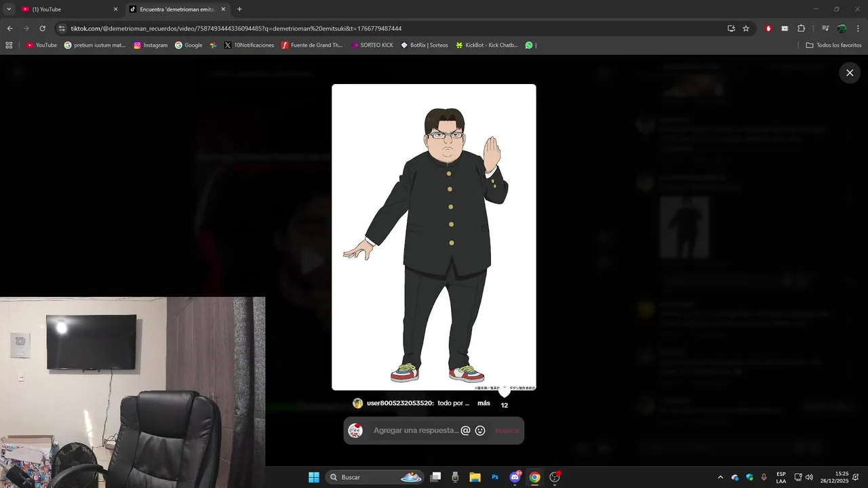Image resolution: width=868 pixels, height=488 pixels.
Task: Open the YouTube bookmark
Action: click(x=41, y=45)
